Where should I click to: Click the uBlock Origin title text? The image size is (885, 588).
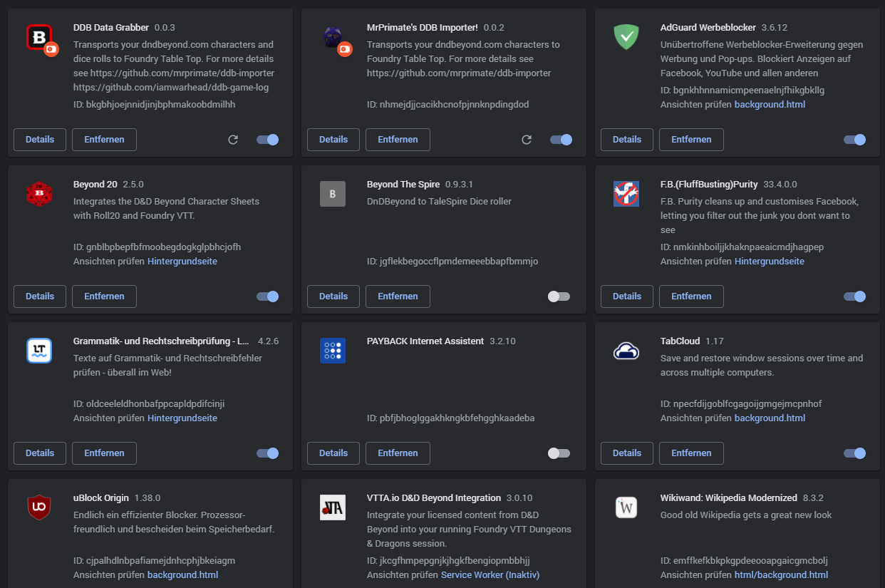pyautogui.click(x=102, y=498)
